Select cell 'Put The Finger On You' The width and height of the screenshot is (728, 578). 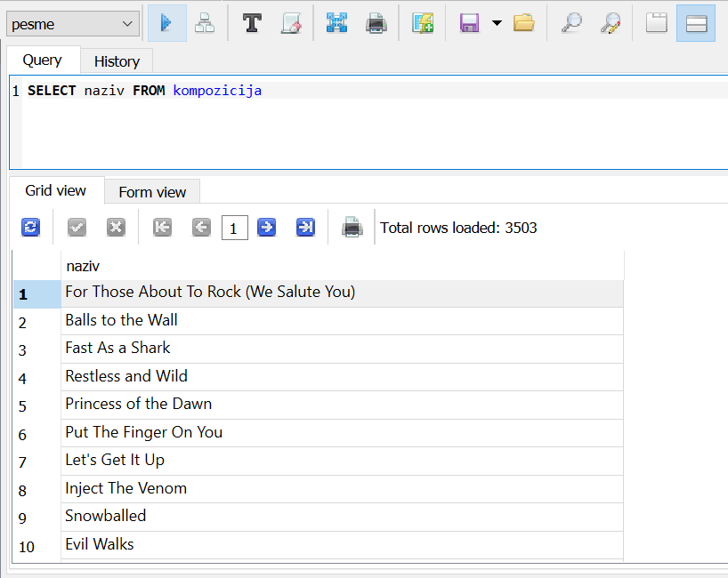tap(342, 433)
